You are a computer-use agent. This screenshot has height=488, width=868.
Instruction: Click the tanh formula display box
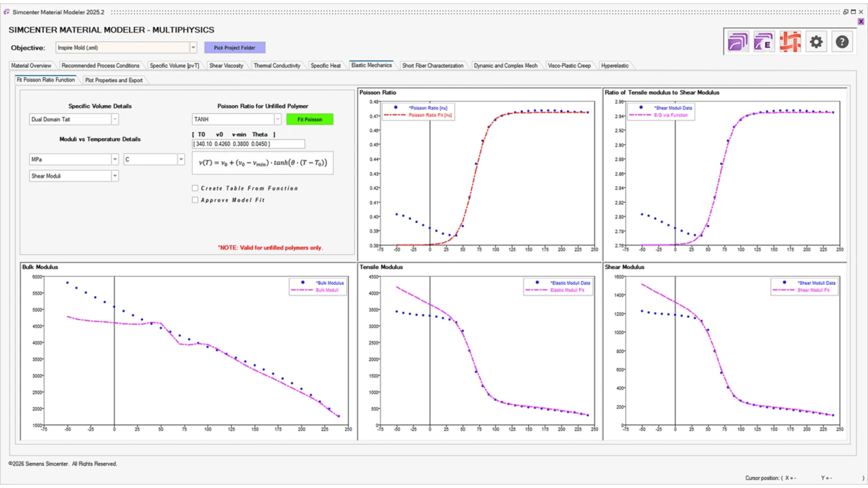click(x=262, y=163)
